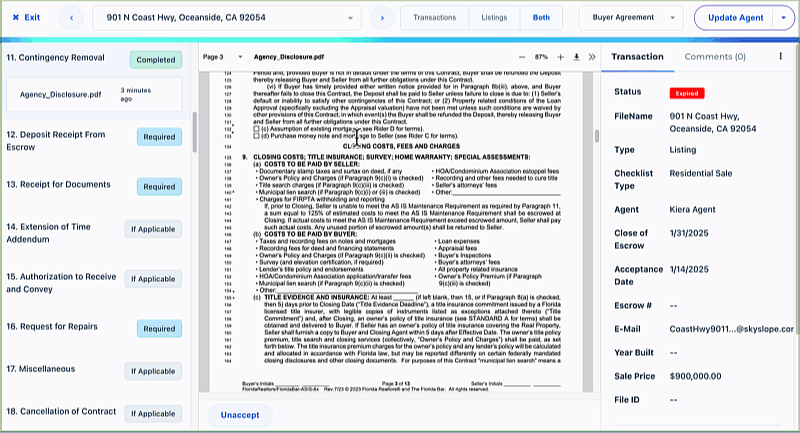Click Completed badge for Contingency Removal
Screen dimensions: 800x433
pyautogui.click(x=156, y=60)
